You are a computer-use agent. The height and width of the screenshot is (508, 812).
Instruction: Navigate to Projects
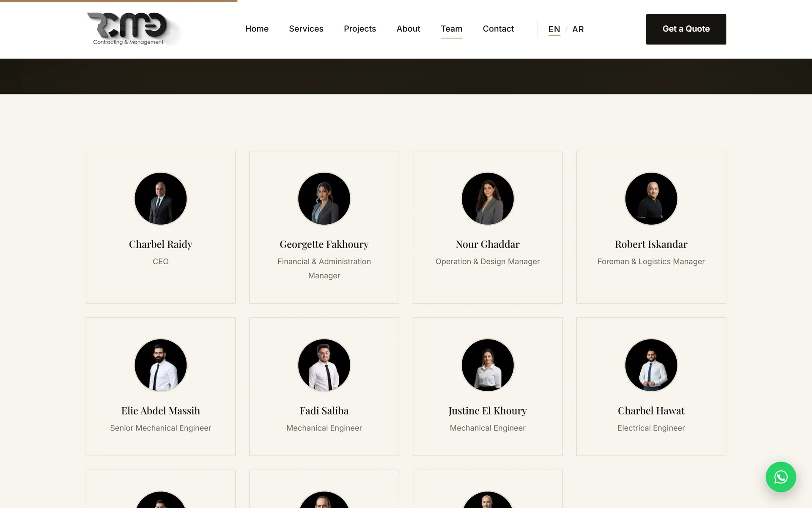360,29
